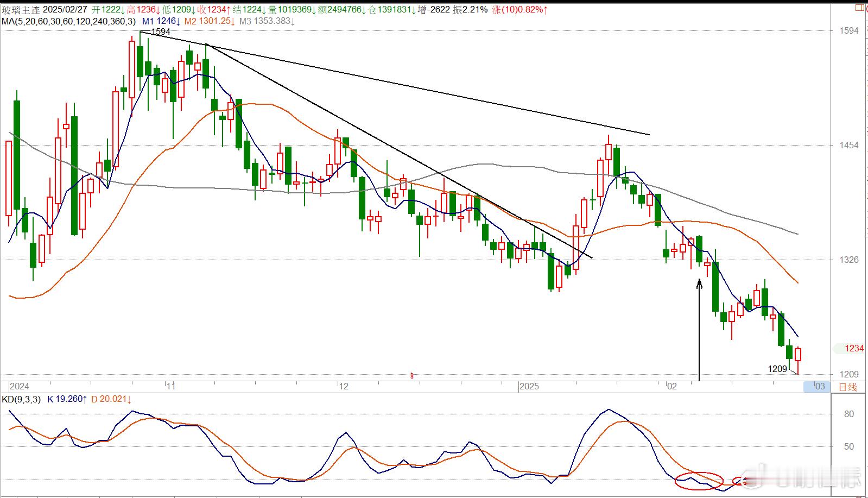This screenshot has height=498, width=868.
Task: Click the 1454 price axis label
Action: 850,145
